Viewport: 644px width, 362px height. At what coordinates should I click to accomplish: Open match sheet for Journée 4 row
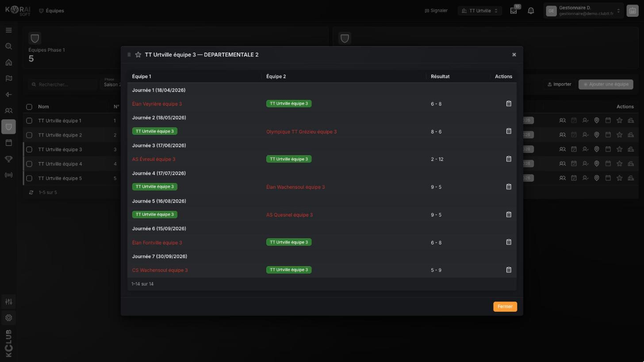(509, 187)
